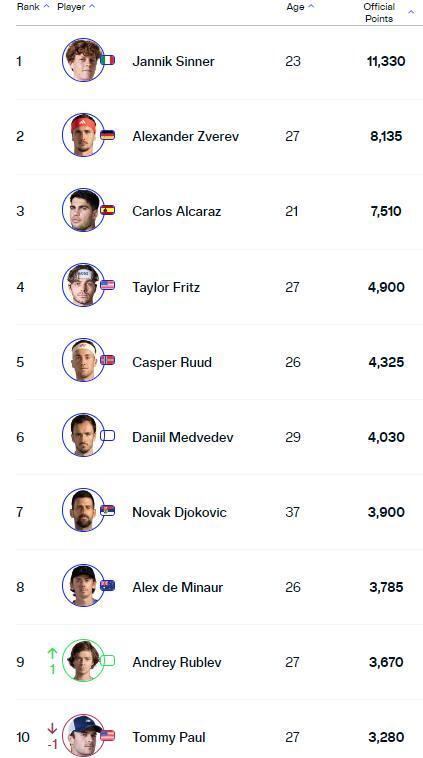Screen dimensions: 423x758
Task: Open Daniil Medvedev's player name link
Action: [x=183, y=437]
